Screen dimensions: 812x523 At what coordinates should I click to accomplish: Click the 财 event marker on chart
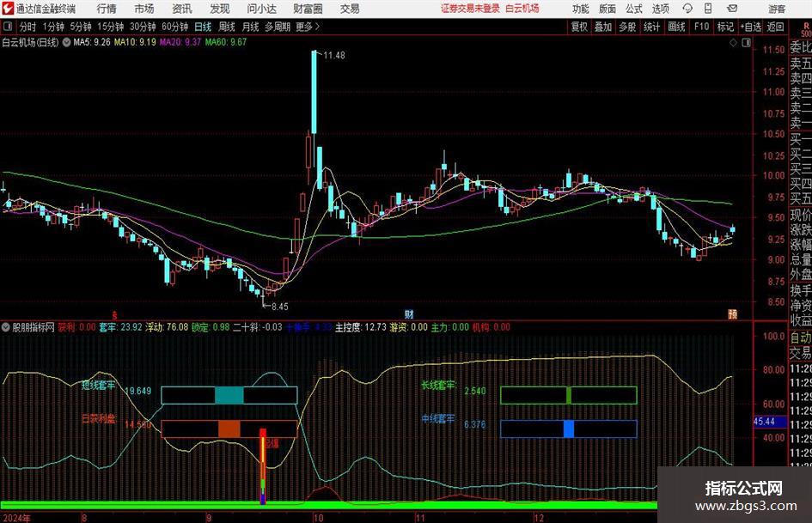click(x=409, y=314)
